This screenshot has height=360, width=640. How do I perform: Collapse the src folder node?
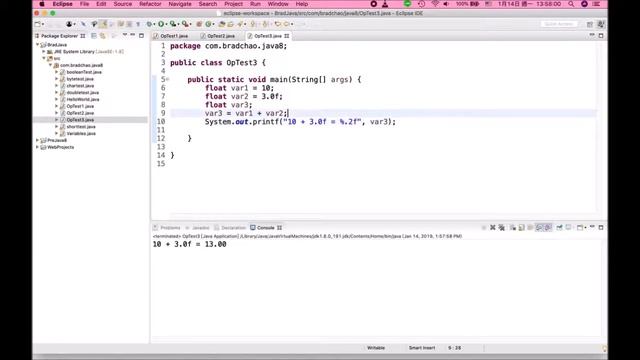tap(44, 58)
